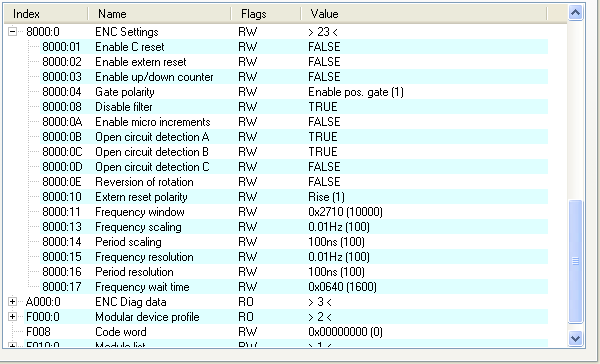Viewport: 600px width, 364px height.
Task: Sort by the Name column header
Action: click(x=160, y=14)
